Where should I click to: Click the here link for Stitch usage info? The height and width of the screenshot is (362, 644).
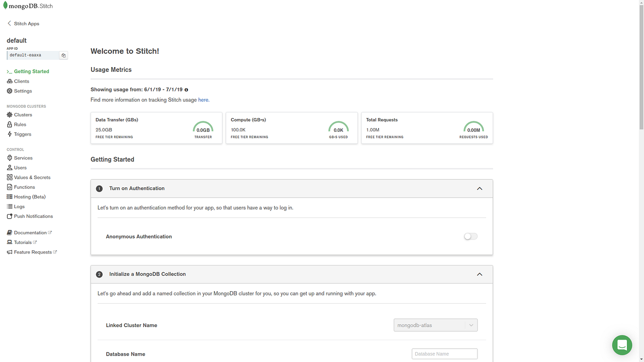coord(203,99)
